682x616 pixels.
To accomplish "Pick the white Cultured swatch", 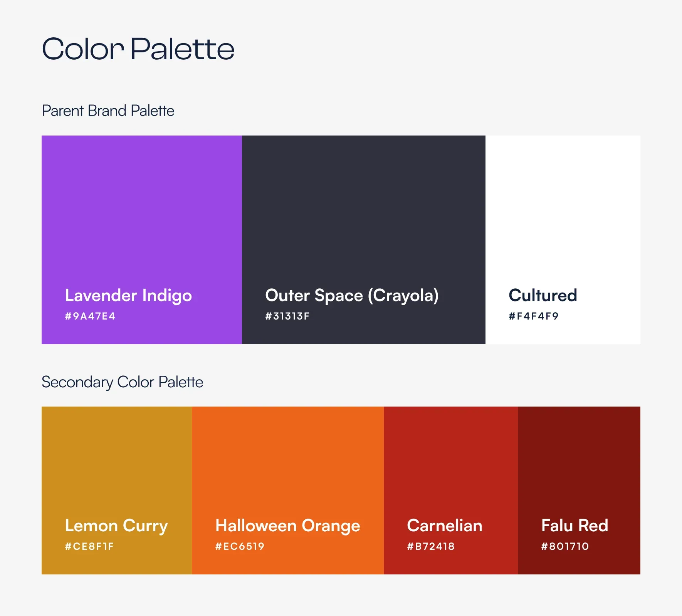I will [563, 239].
